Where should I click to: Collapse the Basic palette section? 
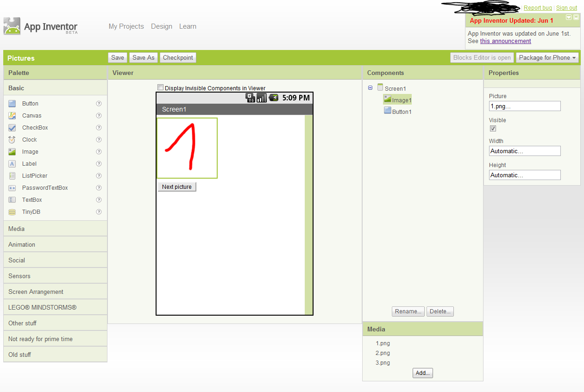point(55,88)
